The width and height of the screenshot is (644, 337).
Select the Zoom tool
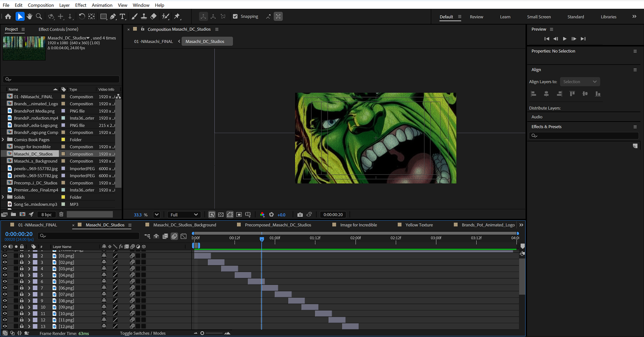click(39, 16)
